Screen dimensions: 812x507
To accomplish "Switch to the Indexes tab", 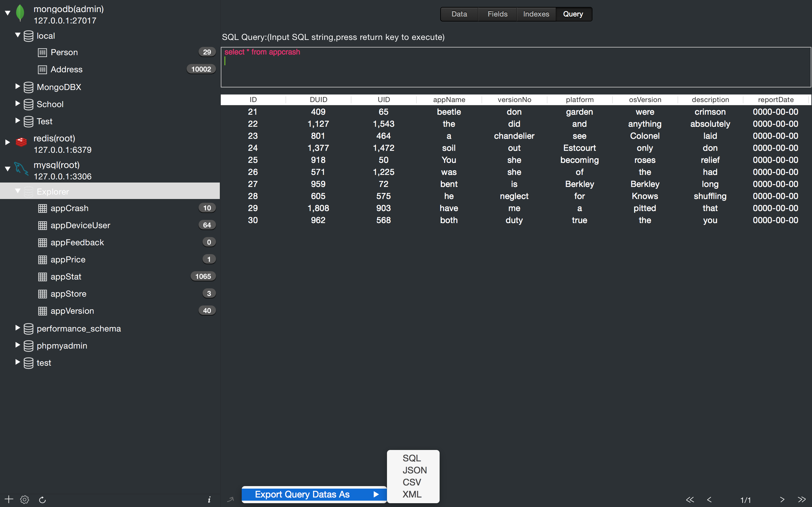I will point(536,14).
